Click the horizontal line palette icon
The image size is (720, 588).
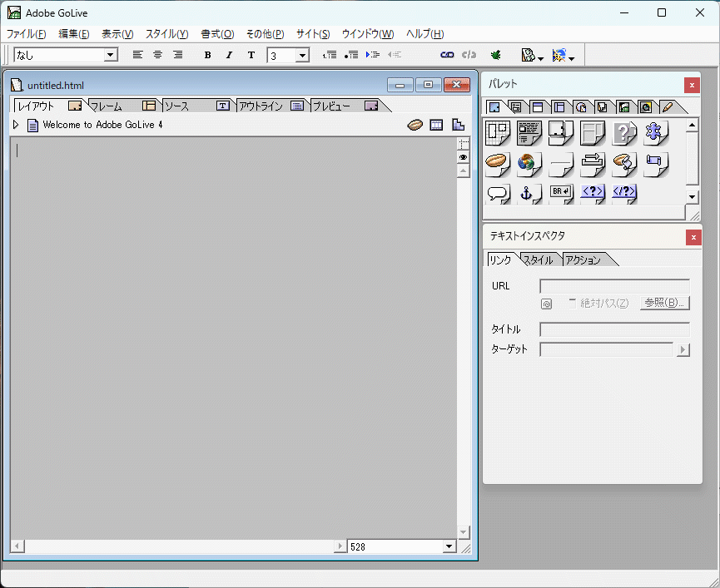560,162
